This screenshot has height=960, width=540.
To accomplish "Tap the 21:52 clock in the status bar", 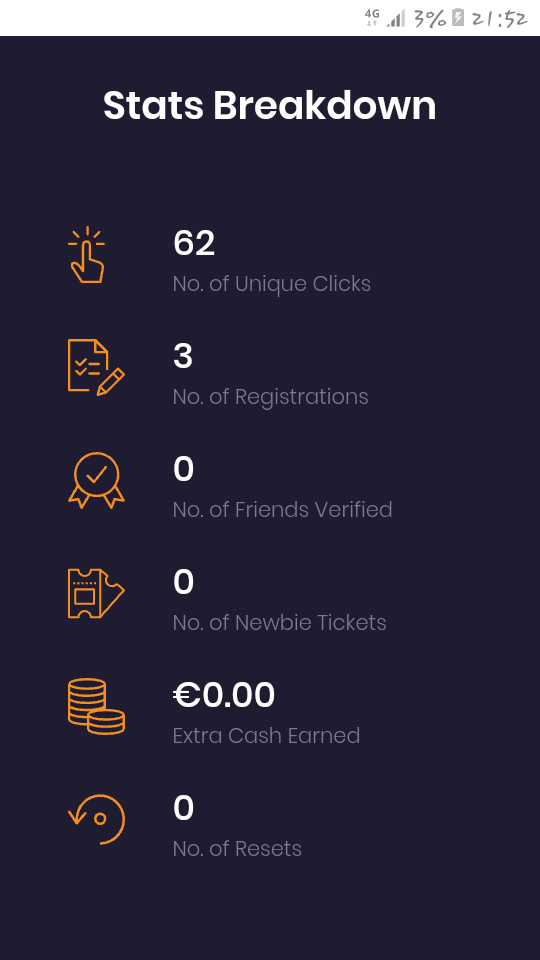I will tap(499, 18).
